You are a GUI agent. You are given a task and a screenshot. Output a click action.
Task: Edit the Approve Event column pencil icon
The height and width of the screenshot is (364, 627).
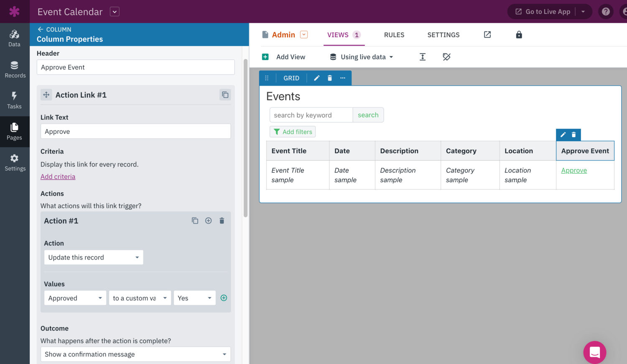(563, 135)
